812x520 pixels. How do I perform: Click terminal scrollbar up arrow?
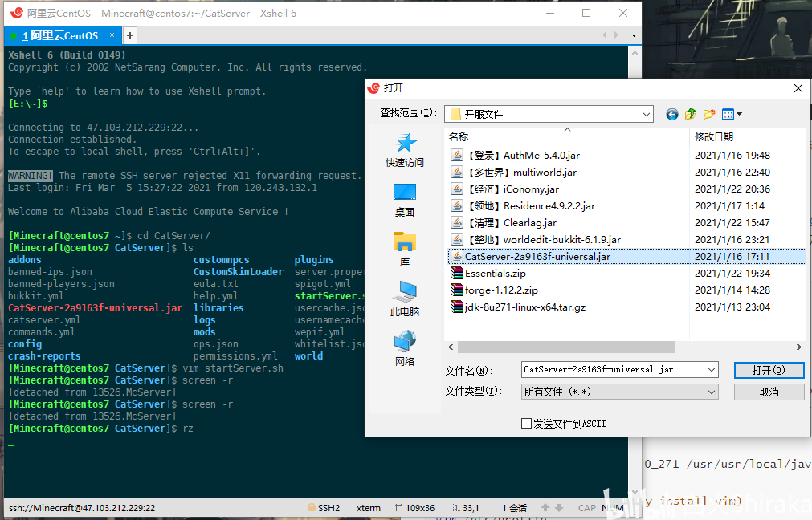pos(635,52)
